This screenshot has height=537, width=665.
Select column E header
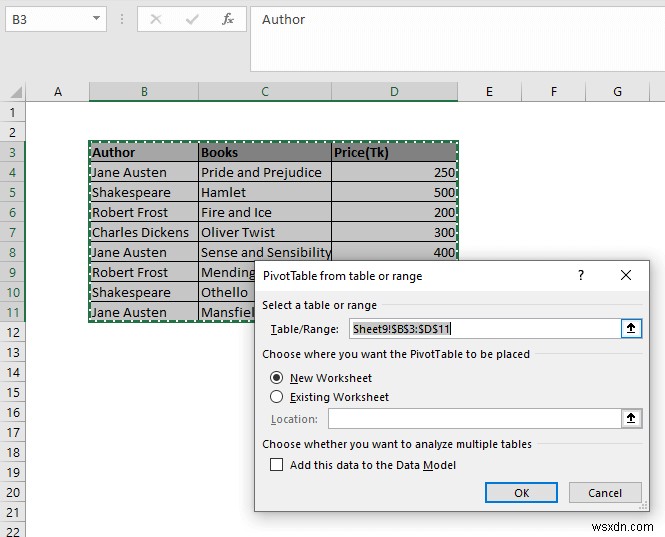pos(489,92)
